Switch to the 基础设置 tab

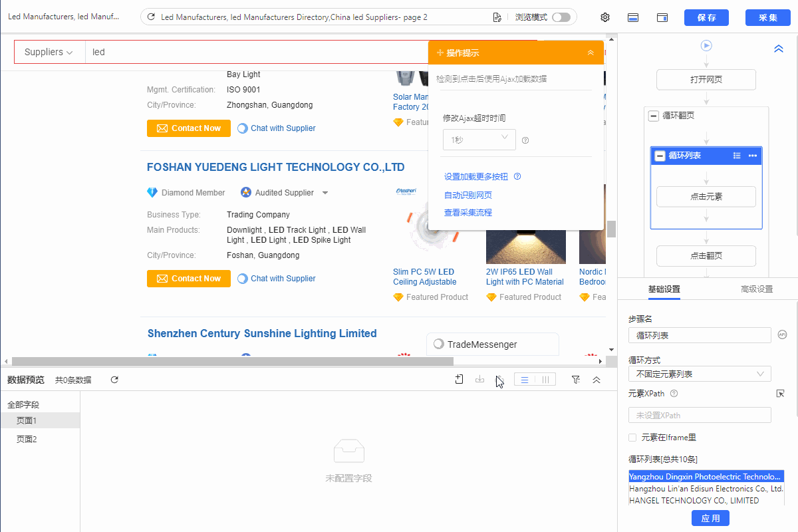664,289
